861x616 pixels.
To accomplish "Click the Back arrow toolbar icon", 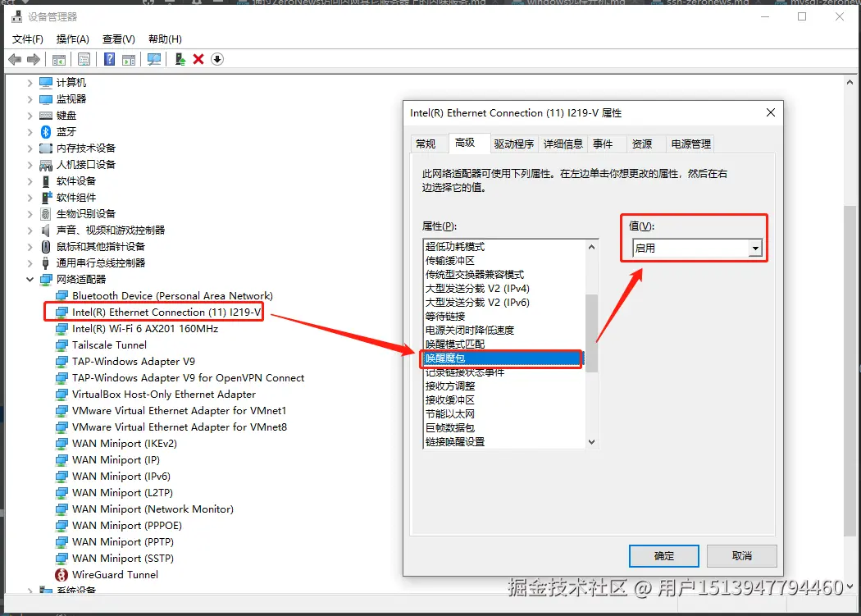I will 16,59.
